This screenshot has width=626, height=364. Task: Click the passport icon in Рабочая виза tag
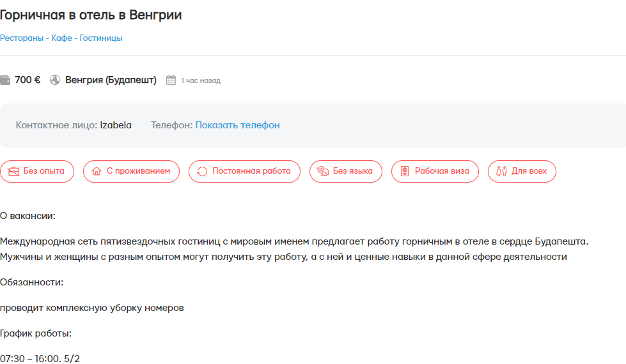[x=405, y=171]
